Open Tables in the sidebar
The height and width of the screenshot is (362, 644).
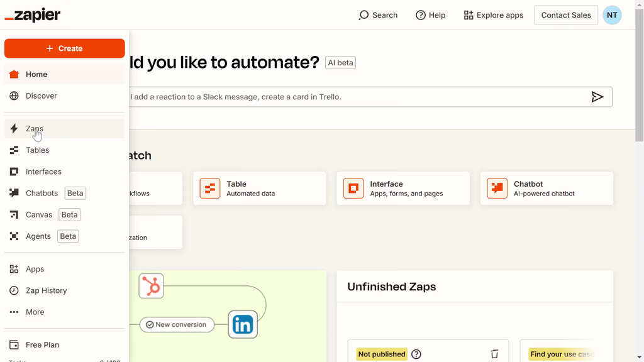[x=37, y=150]
